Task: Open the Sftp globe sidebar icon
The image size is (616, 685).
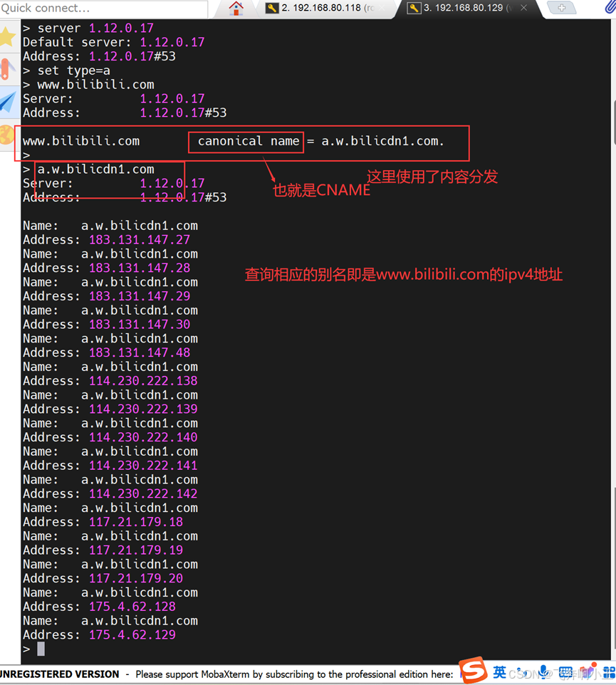Action: 6,135
